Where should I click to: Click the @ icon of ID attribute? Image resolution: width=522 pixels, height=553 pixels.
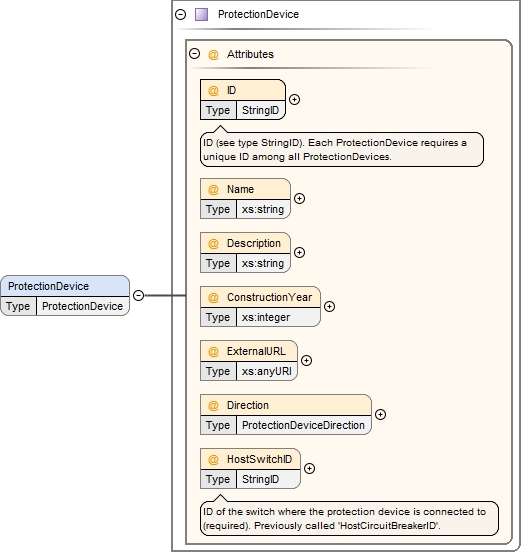tap(213, 91)
